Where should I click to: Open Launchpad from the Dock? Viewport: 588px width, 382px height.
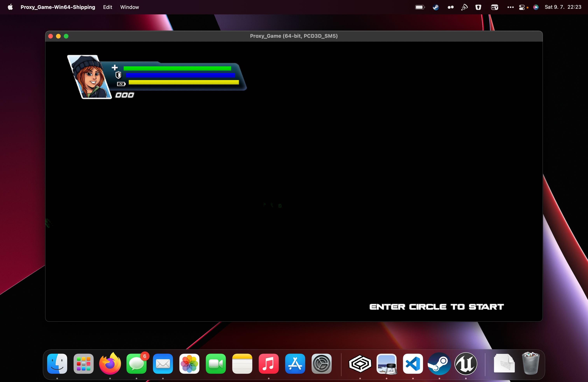click(83, 364)
